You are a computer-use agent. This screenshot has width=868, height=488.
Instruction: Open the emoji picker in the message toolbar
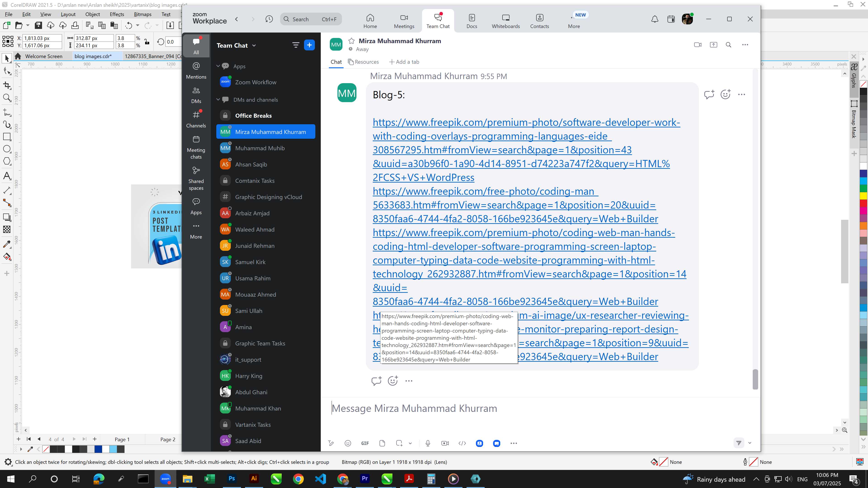coord(348,443)
